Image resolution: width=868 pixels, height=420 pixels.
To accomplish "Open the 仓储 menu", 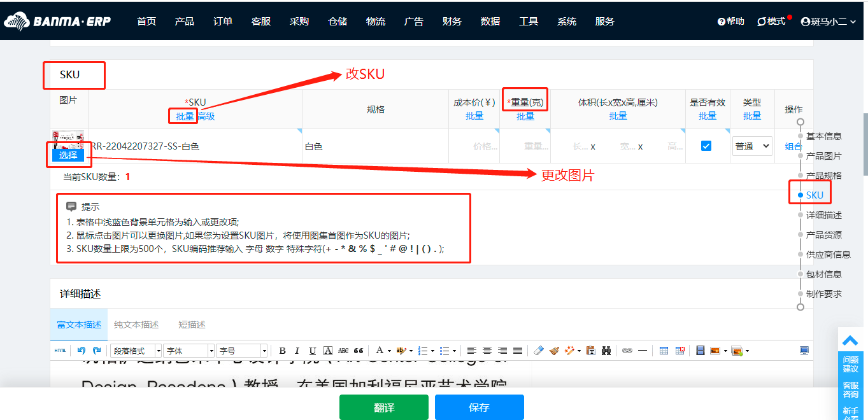I will point(338,22).
